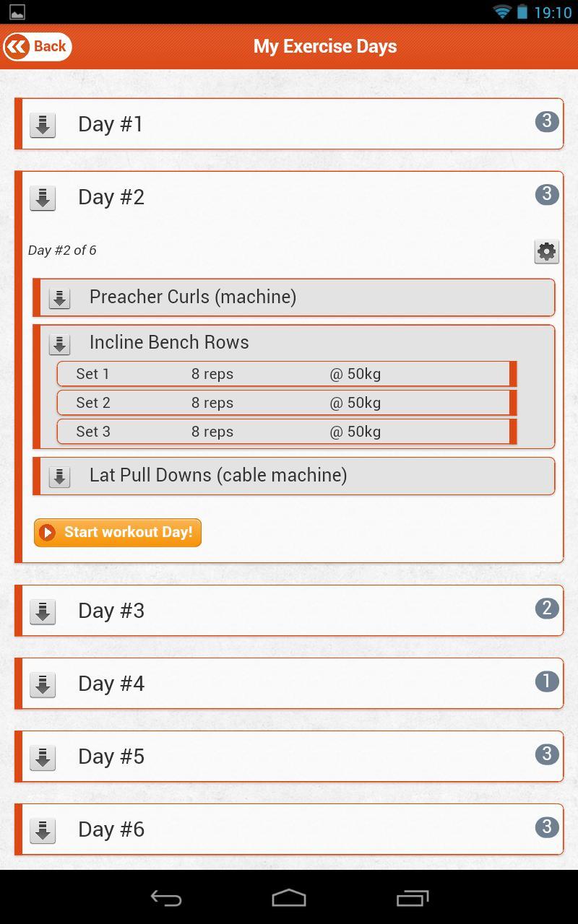
Task: Open Day #2 settings gear
Action: pos(547,251)
